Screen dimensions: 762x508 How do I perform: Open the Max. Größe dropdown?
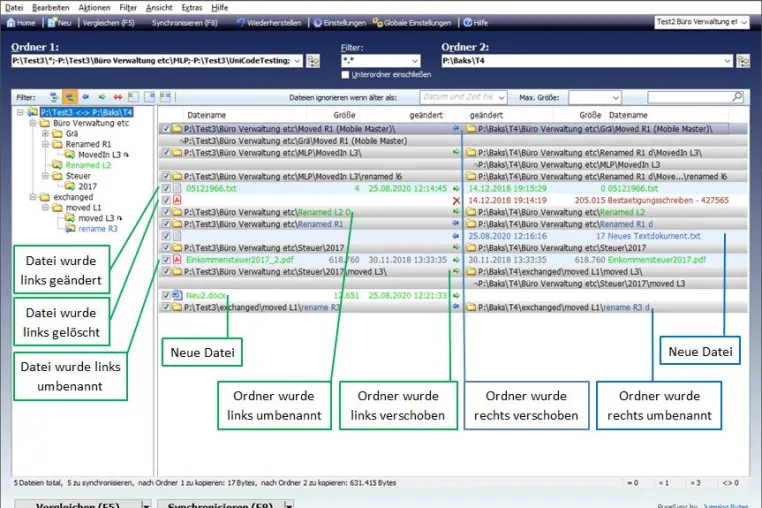pyautogui.click(x=615, y=98)
